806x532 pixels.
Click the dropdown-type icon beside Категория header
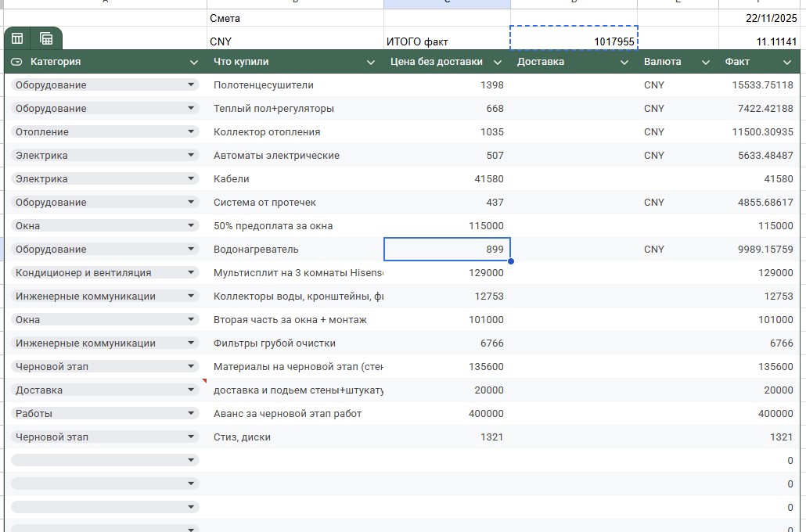point(16,62)
